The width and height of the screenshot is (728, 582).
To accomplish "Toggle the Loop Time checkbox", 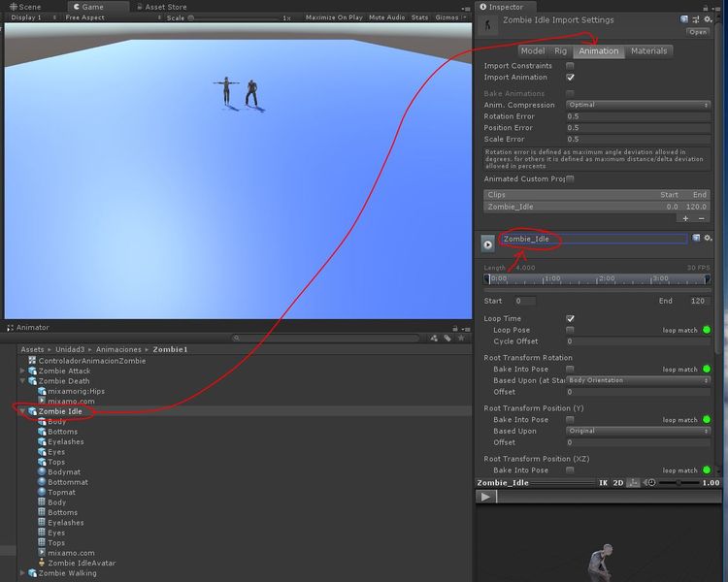I will coord(570,318).
